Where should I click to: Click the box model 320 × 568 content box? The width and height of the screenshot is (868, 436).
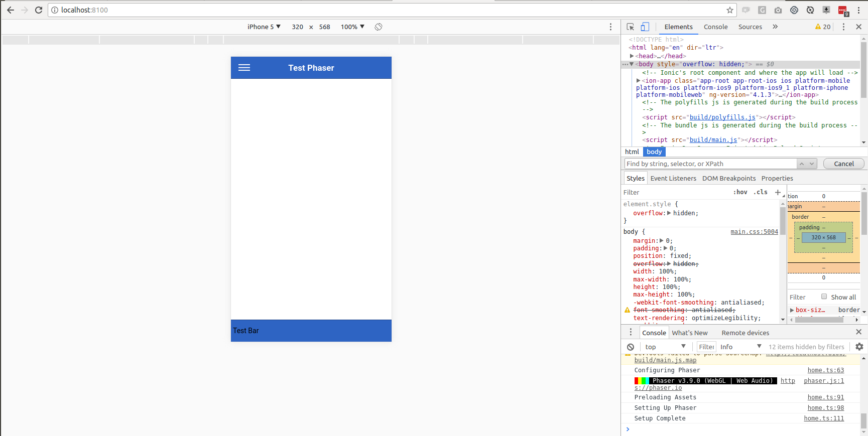point(824,237)
